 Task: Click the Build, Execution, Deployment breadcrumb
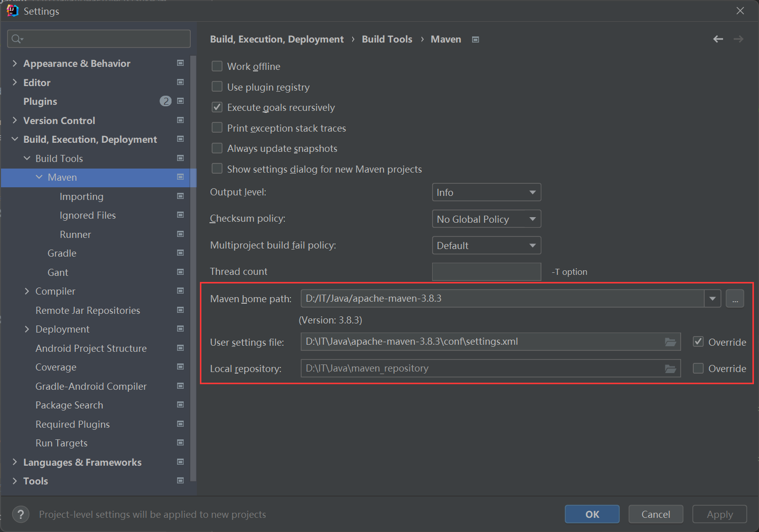click(x=277, y=39)
